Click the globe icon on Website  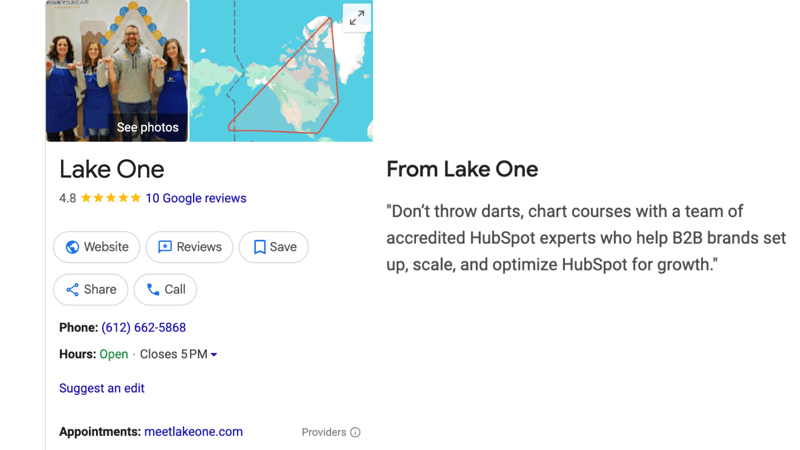(x=72, y=247)
